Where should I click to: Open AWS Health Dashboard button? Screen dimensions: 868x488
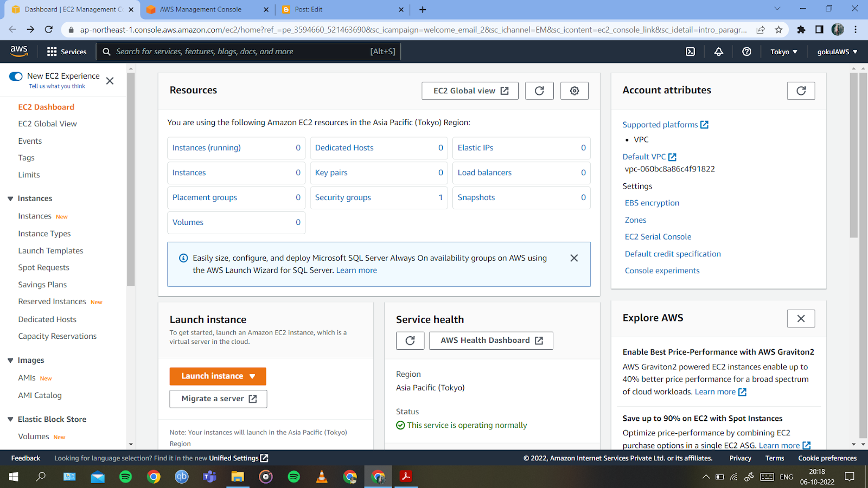point(491,341)
